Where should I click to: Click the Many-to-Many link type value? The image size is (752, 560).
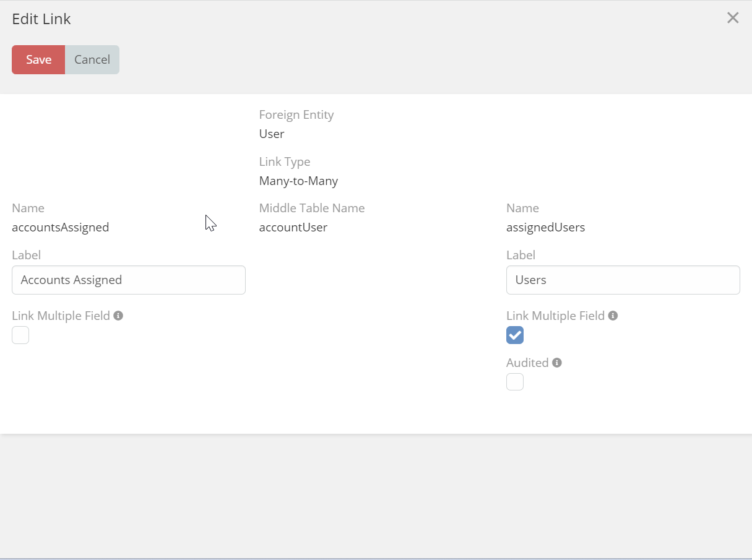pos(298,181)
